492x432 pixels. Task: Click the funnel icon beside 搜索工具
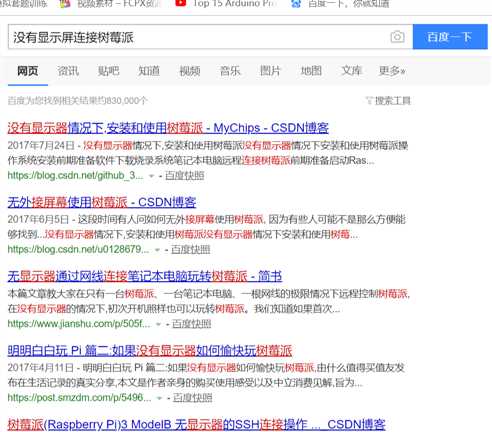(369, 100)
